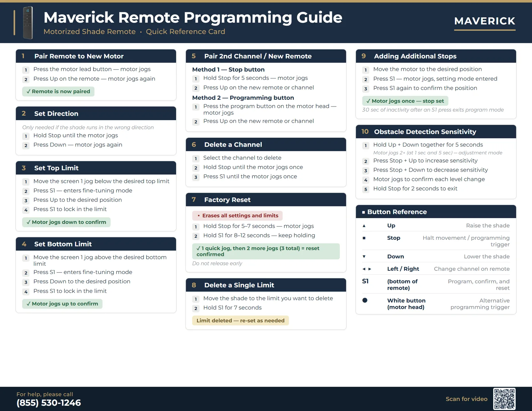
Task: Click 'Press Stop + Down to decrease sensitivity'
Action: coord(431,170)
